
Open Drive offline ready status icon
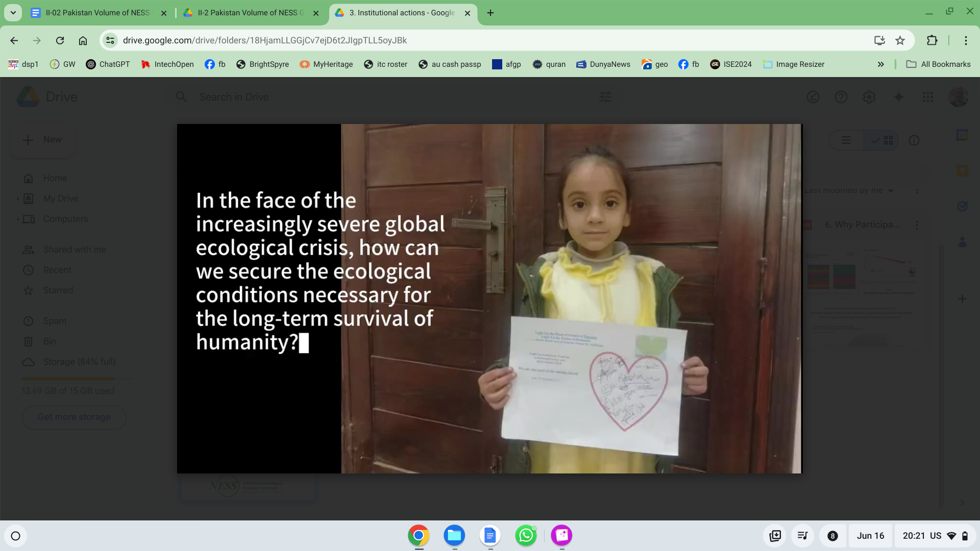(x=813, y=97)
